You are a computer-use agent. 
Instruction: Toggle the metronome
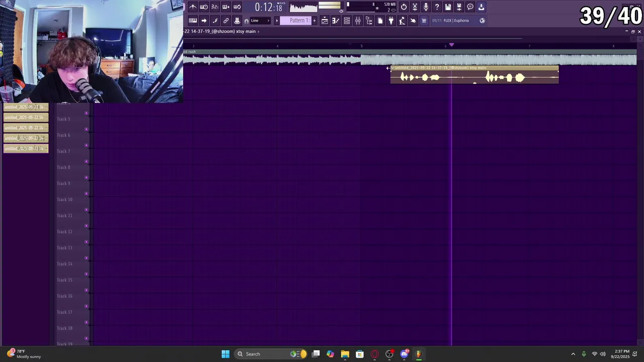point(193,7)
